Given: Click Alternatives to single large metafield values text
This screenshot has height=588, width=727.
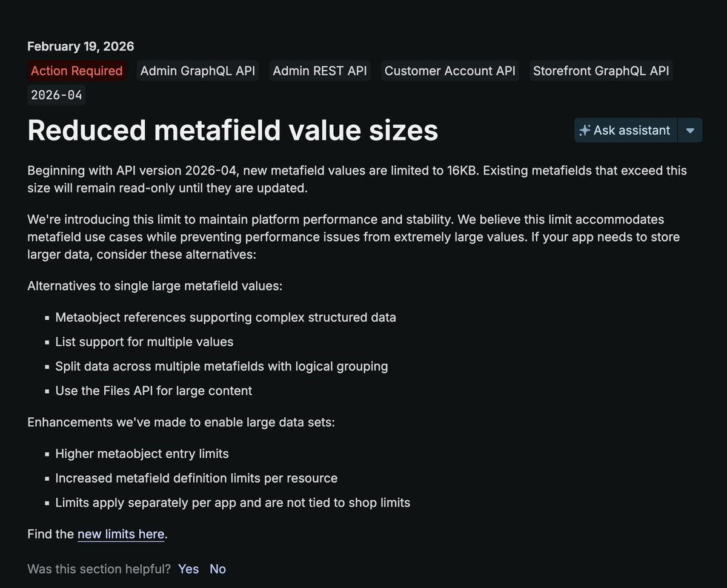Looking at the screenshot, I should (x=154, y=285).
